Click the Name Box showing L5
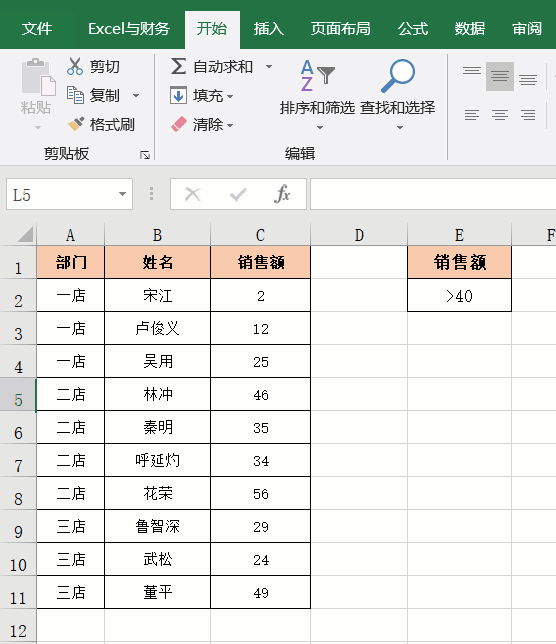 point(62,194)
